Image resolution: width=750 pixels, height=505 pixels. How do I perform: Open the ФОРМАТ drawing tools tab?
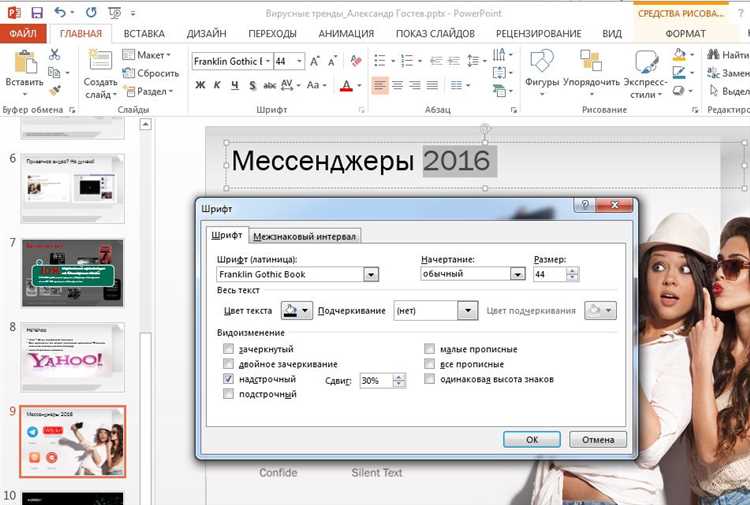tap(685, 33)
